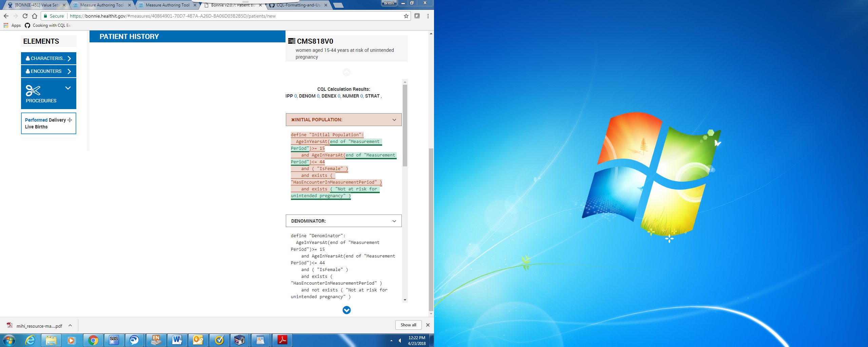The height and width of the screenshot is (347, 868).
Task: Click the Brittni profile button in title bar
Action: pos(389,3)
